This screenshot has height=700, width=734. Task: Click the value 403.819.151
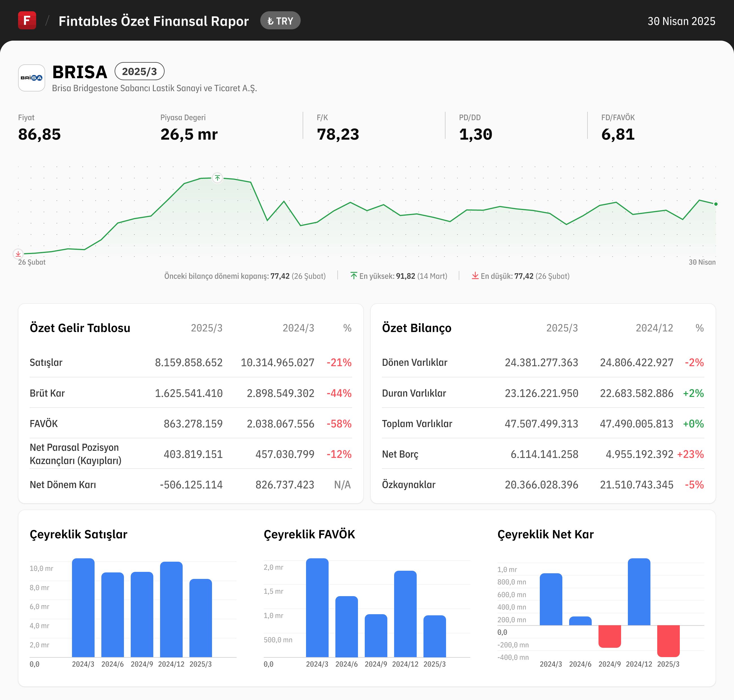(x=193, y=454)
